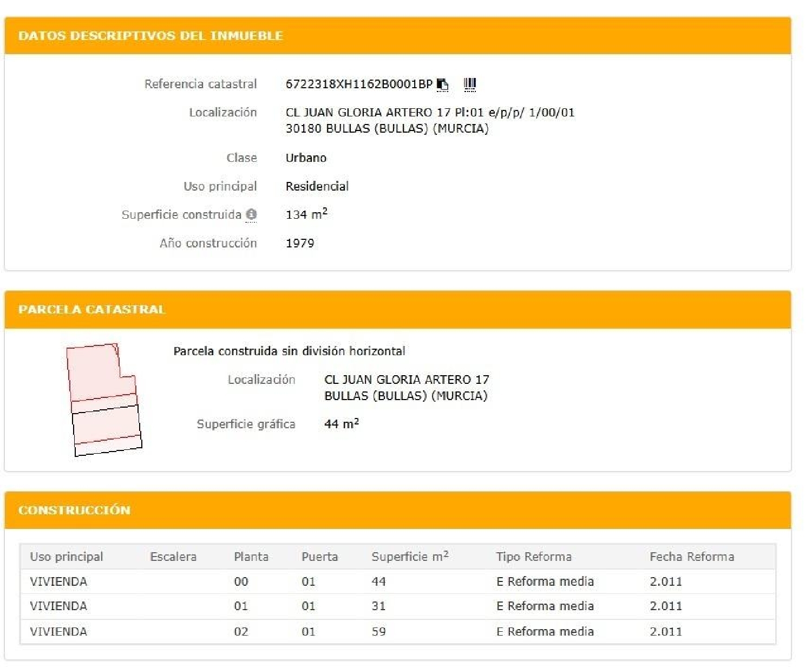This screenshot has width=812, height=667.
Task: Click the construction year value 1979
Action: [x=300, y=243]
